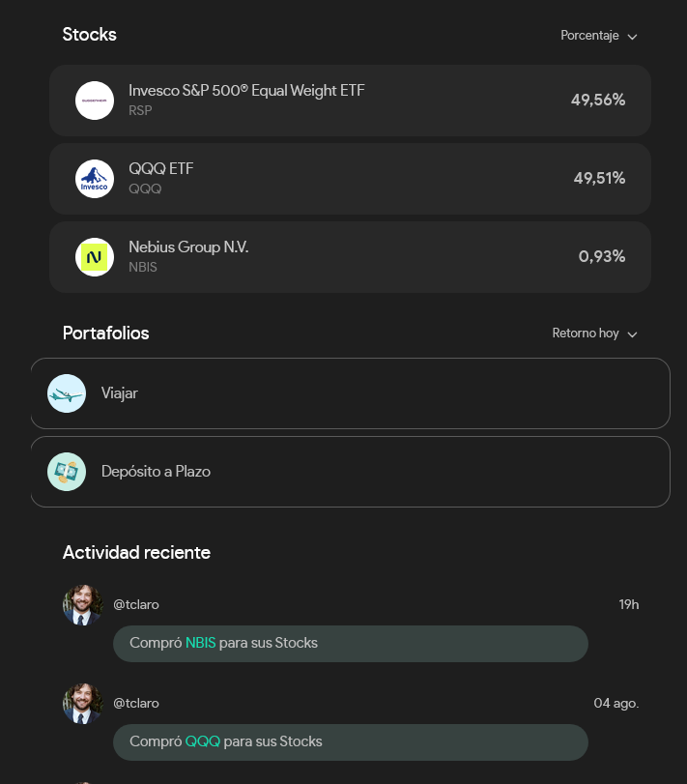Select the Nebius Group N.V. stock row

coord(350,257)
